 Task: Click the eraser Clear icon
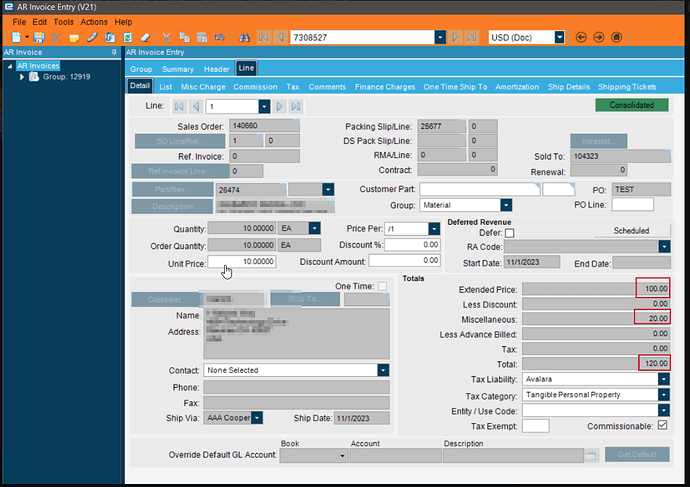click(146, 38)
